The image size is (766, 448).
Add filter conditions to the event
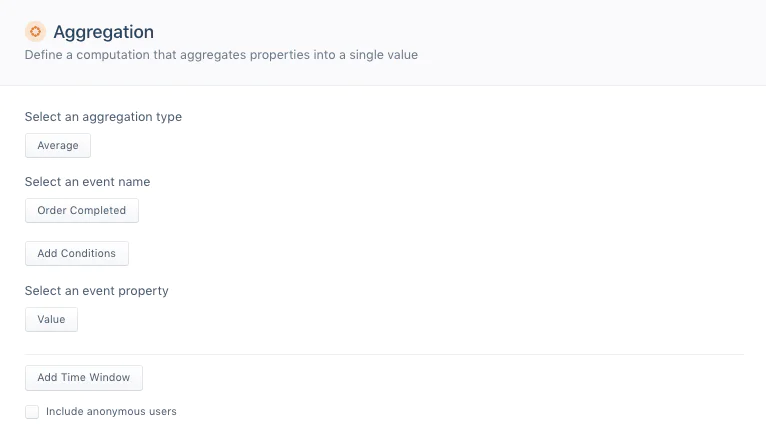pos(77,254)
